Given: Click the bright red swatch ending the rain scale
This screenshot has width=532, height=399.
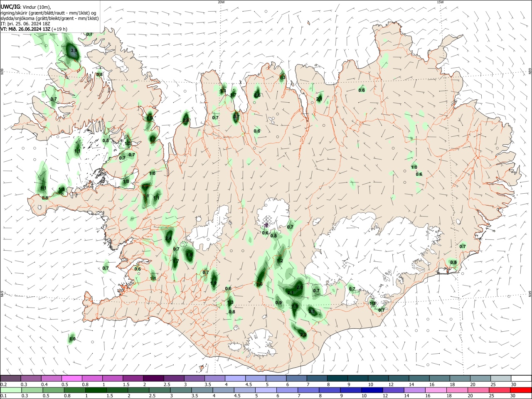Looking at the screenshot, I should 521,390.
